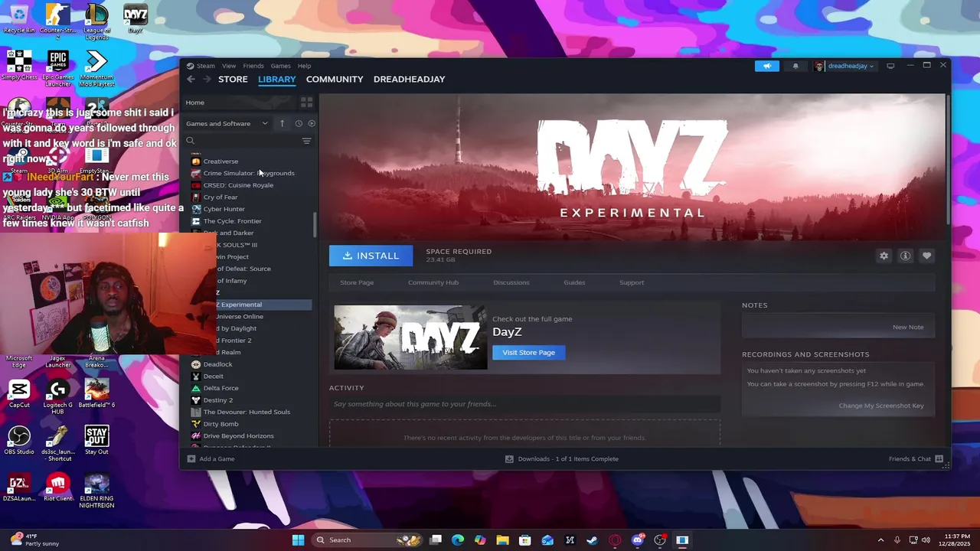Select Delta Force in the library

tap(220, 388)
